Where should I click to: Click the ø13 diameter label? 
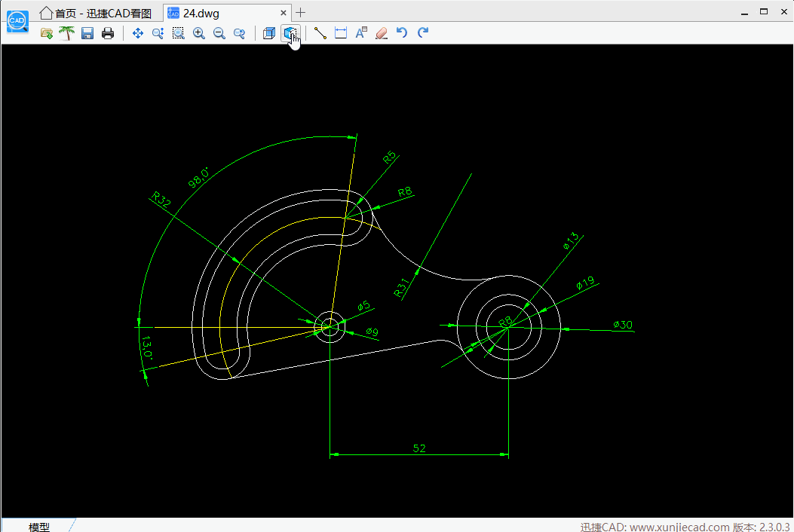point(571,241)
